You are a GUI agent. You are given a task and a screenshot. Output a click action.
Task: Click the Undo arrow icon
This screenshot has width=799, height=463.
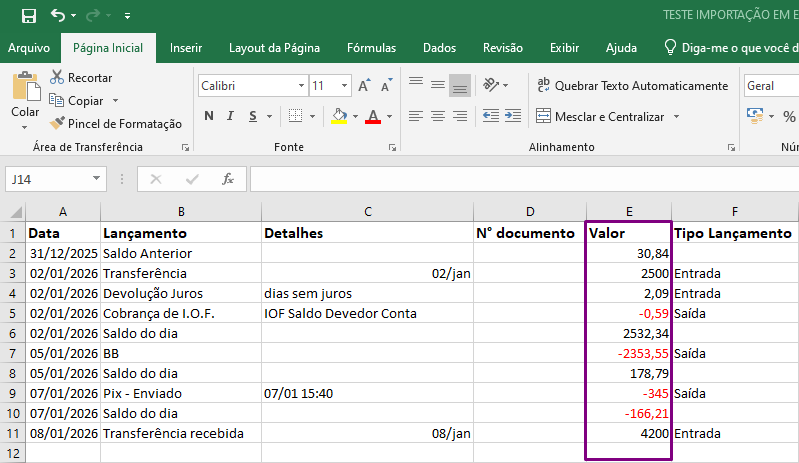pyautogui.click(x=58, y=16)
